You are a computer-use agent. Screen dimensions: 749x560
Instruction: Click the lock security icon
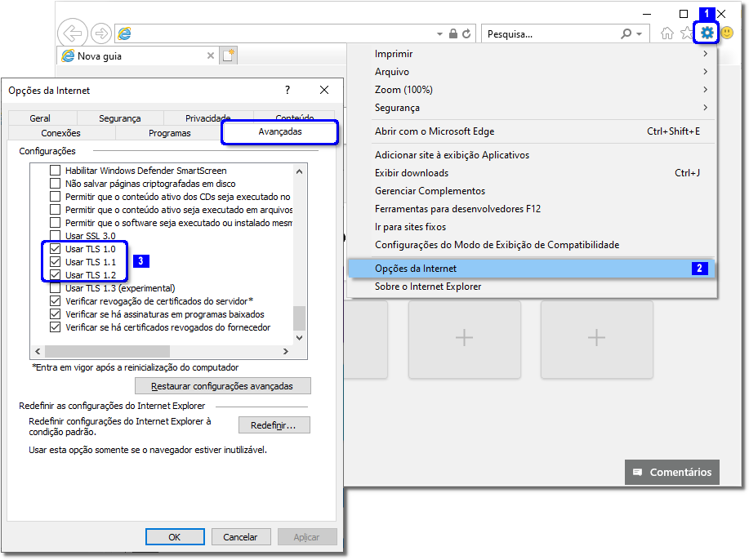click(453, 33)
